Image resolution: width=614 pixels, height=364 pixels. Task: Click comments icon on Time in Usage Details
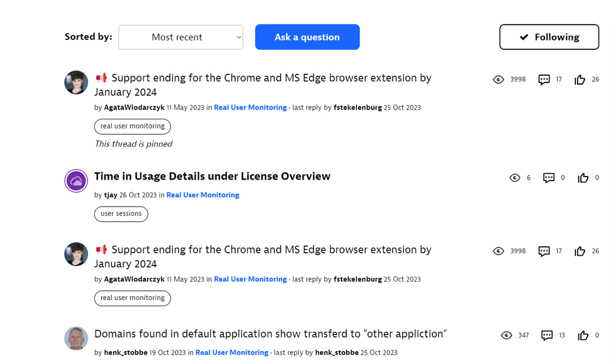[549, 178]
